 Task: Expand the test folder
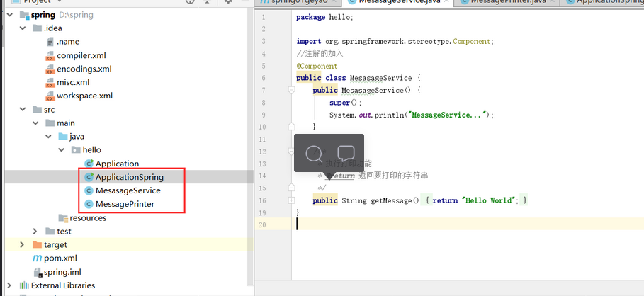tap(35, 232)
